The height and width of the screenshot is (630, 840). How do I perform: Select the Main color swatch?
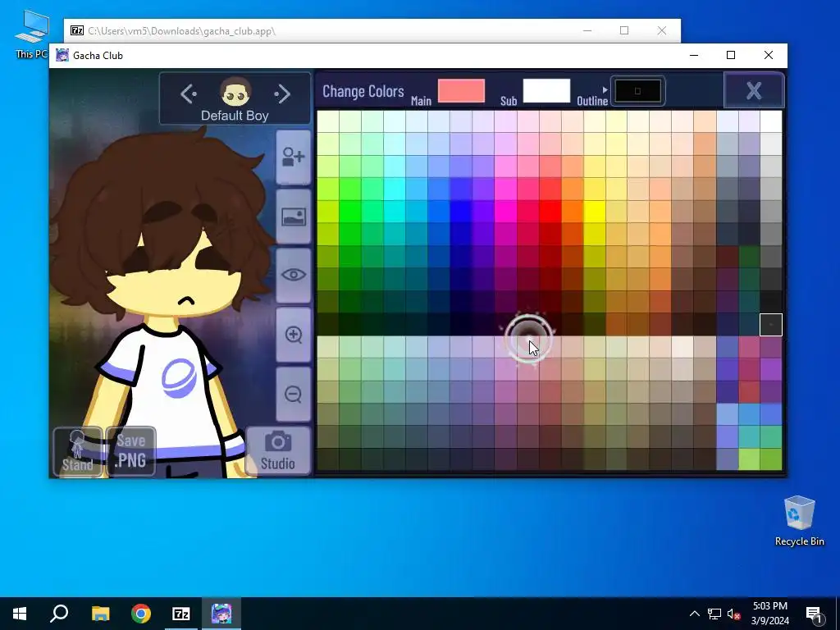[x=461, y=90]
